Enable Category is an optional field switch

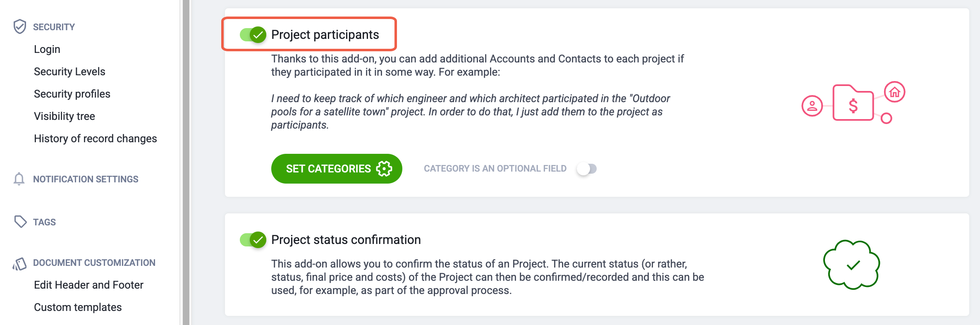tap(586, 169)
